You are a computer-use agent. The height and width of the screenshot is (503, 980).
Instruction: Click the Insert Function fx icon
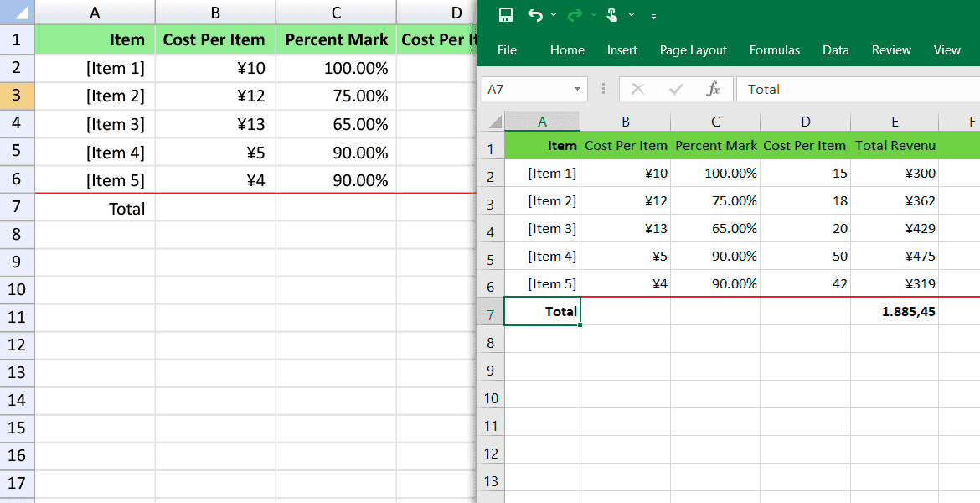pyautogui.click(x=713, y=90)
